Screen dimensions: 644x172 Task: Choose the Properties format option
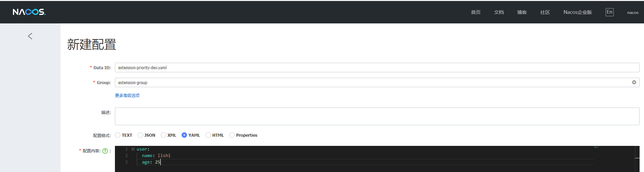[x=232, y=135]
